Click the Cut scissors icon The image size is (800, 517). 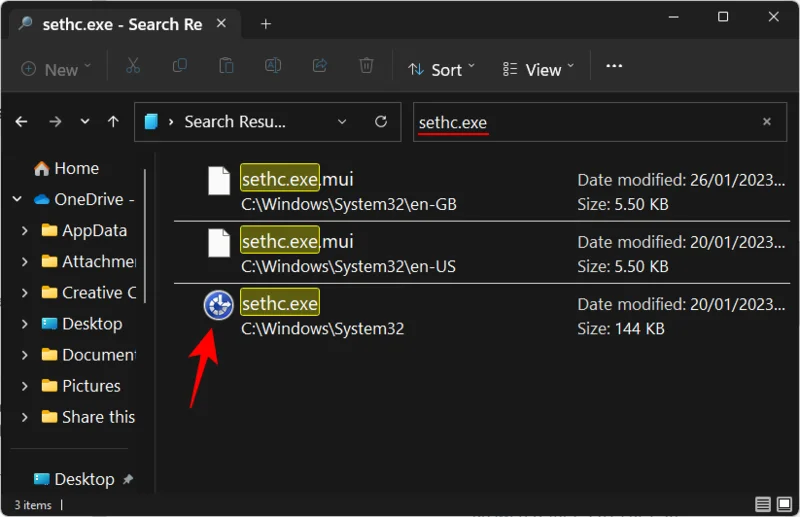point(133,66)
